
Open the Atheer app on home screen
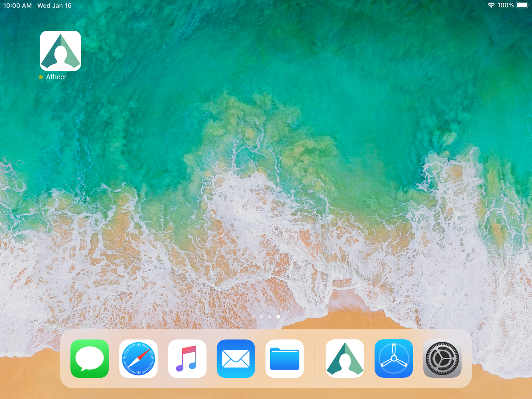60,51
